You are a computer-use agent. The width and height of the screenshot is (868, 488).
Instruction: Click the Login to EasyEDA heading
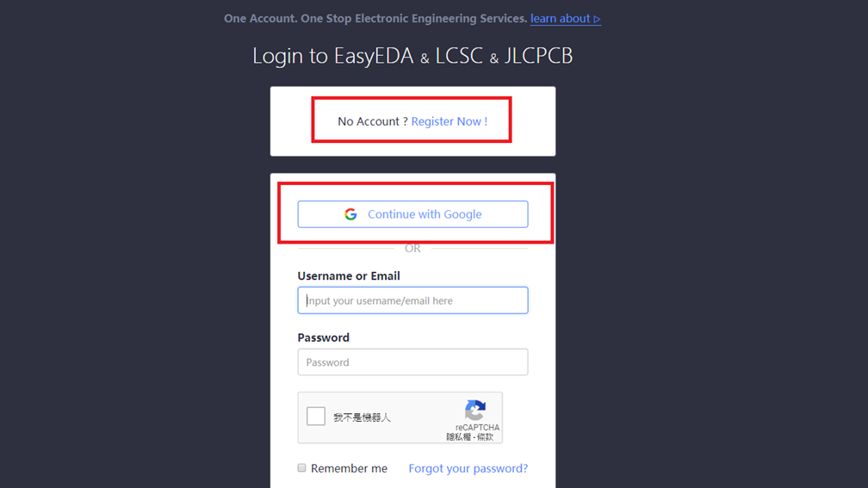pos(412,55)
